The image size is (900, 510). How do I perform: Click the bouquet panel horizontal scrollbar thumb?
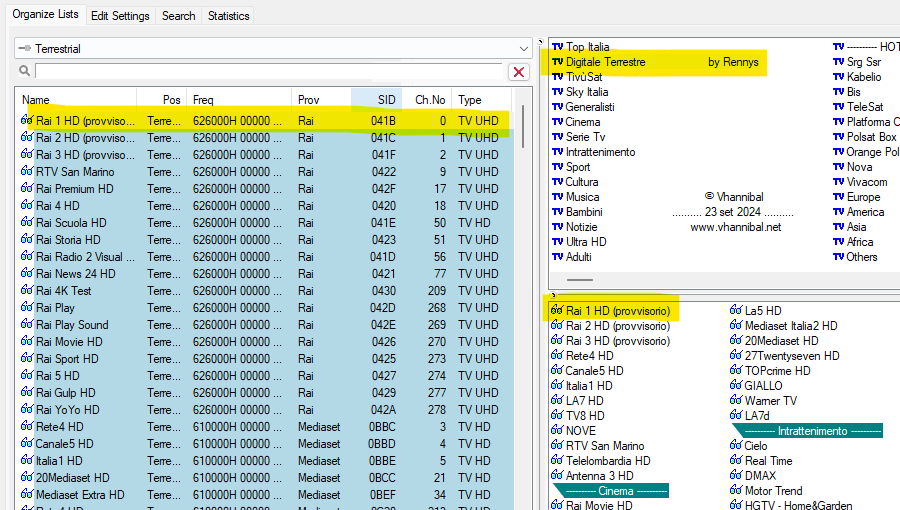580,280
